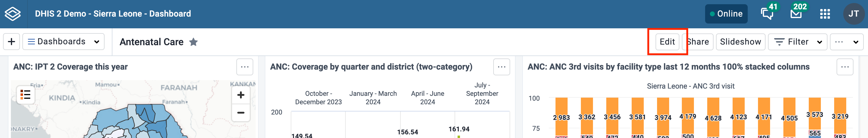The width and height of the screenshot is (868, 138).
Task: Add a new dashboard with plus icon
Action: (11, 42)
